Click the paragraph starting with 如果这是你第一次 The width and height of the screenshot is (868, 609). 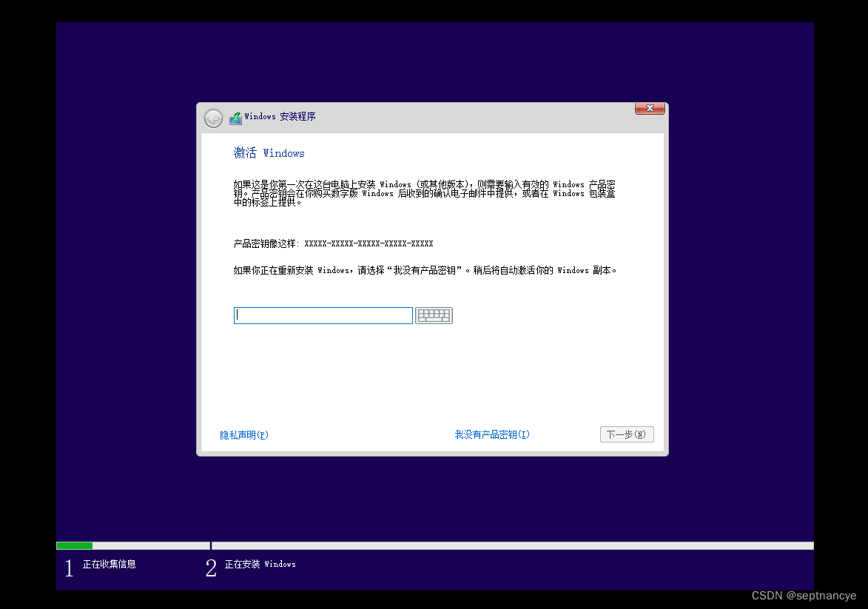click(x=425, y=193)
